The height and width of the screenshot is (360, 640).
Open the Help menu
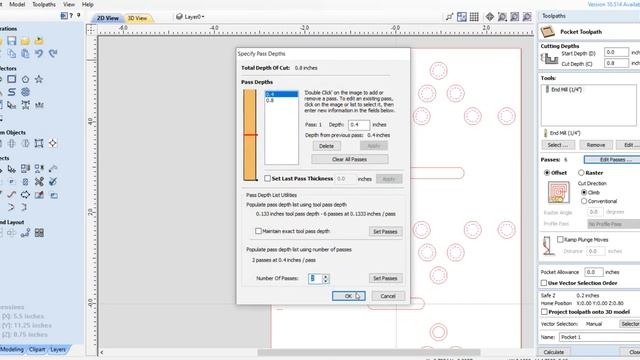(x=88, y=4)
